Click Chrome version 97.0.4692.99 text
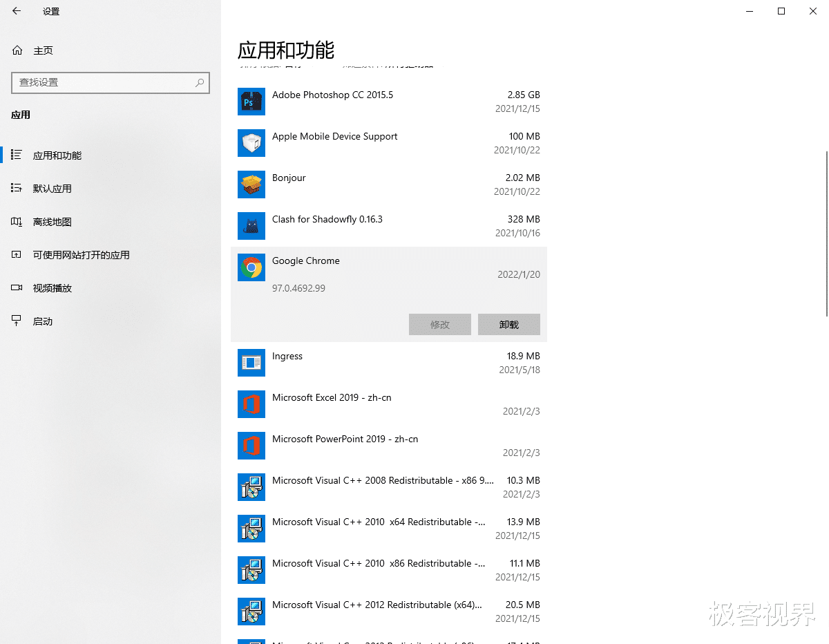Viewport: 829px width, 644px height. pos(298,288)
